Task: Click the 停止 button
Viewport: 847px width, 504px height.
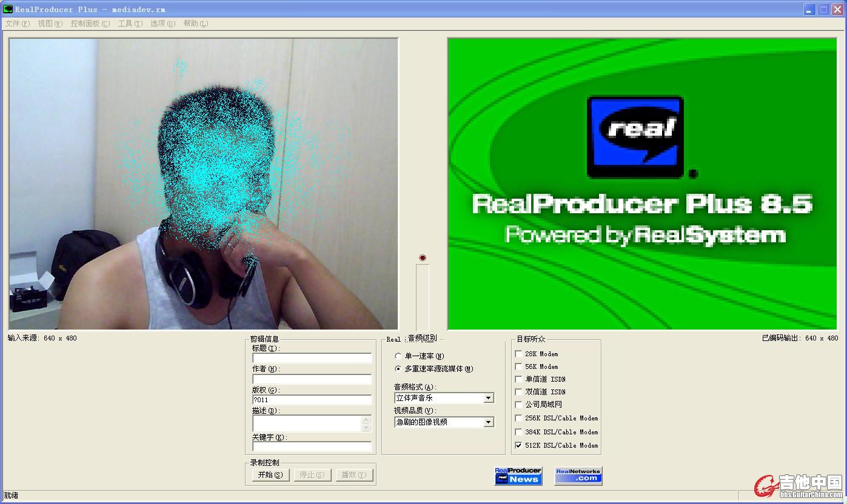Action: (312, 475)
